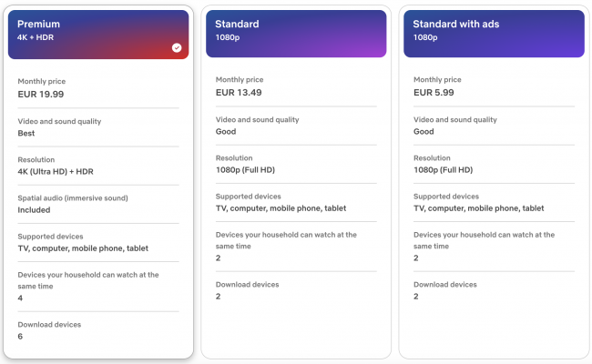Click Premium download devices value 6
The width and height of the screenshot is (592, 364).
point(20,337)
